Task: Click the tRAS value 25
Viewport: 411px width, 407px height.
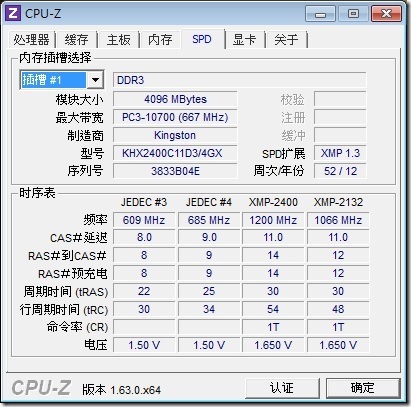Action: 209,291
